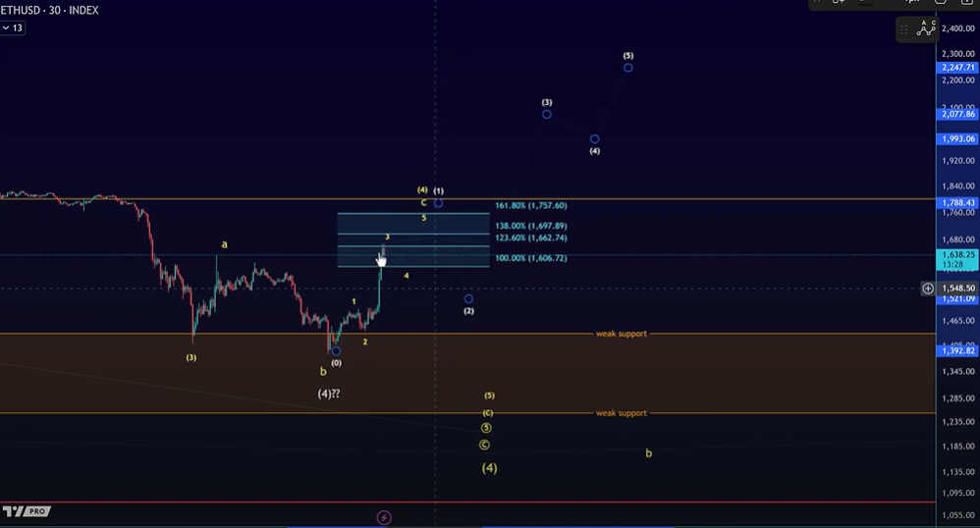
Task: Click the lower weak support line label
Action: pos(621,413)
